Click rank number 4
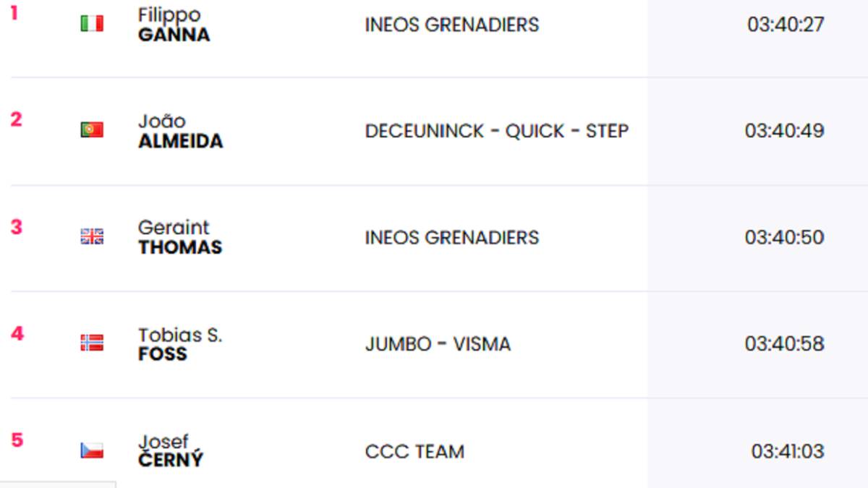Viewport: 868px width, 488px height. coord(17,333)
